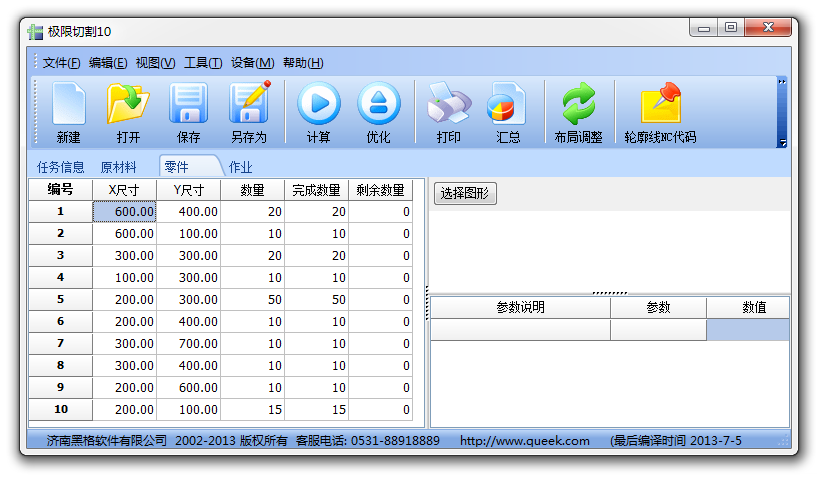Select row header number 5
The width and height of the screenshot is (825, 480).
click(60, 300)
